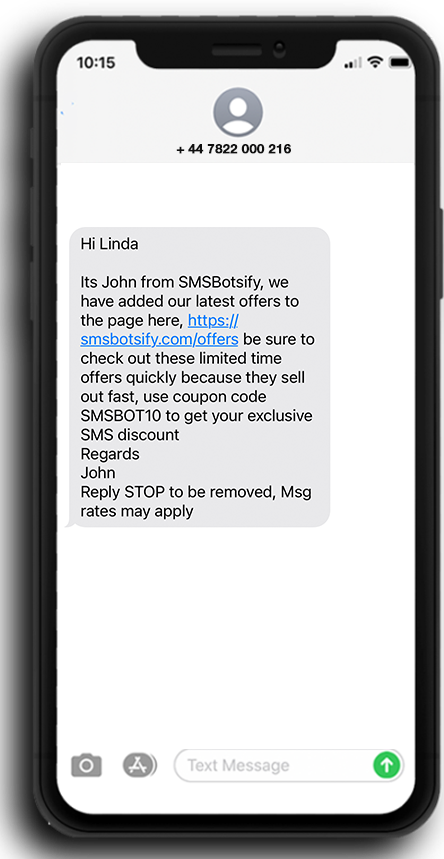Tap the Regards sign-off line

click(110, 455)
